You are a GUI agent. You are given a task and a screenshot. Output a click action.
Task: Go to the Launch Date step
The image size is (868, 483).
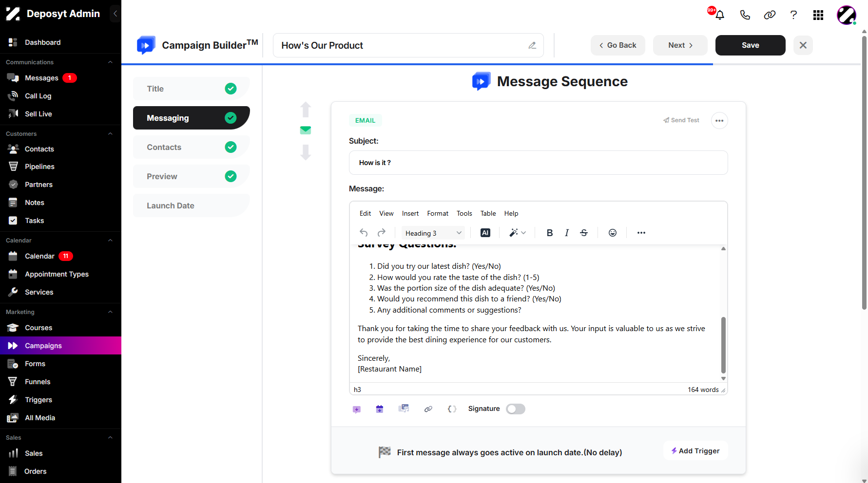point(192,205)
